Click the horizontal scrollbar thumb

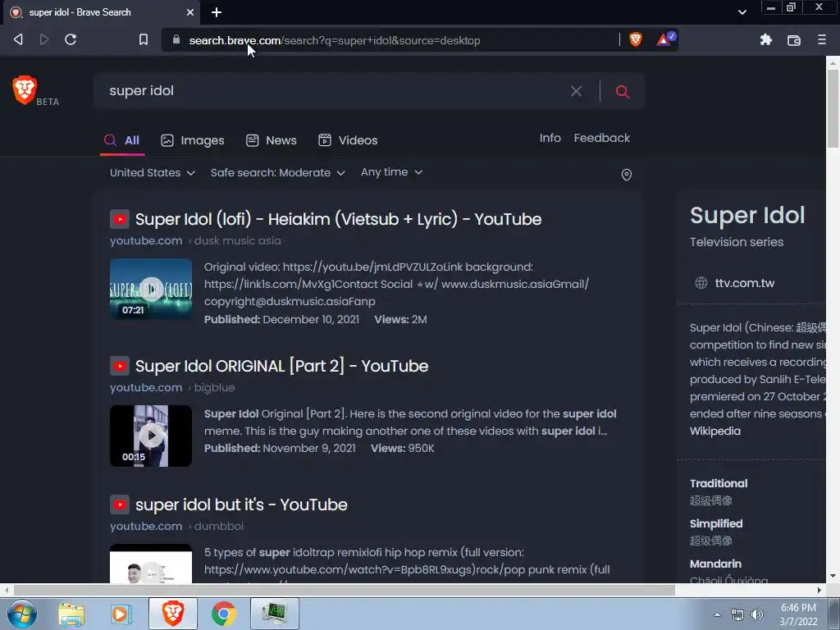(x=344, y=591)
